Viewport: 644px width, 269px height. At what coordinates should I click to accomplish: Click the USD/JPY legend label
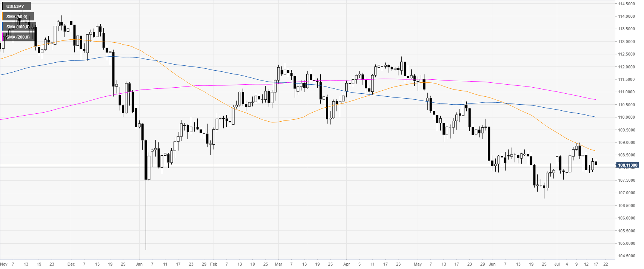point(15,6)
